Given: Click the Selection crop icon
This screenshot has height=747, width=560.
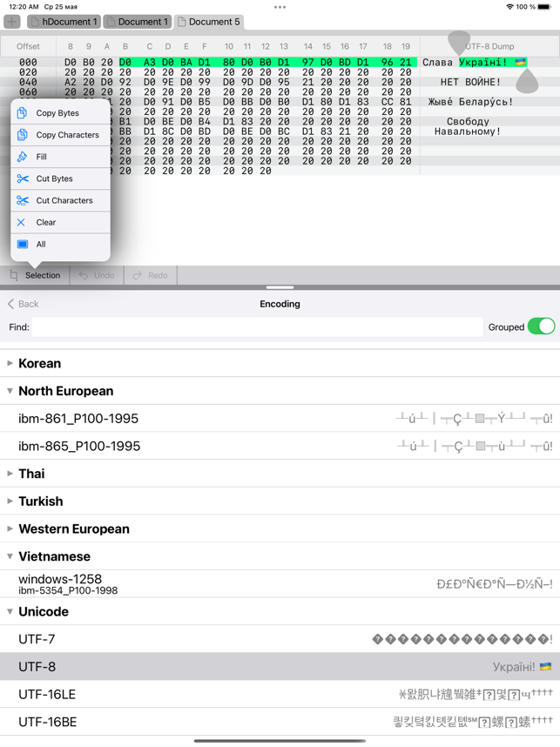Looking at the screenshot, I should coord(14,275).
